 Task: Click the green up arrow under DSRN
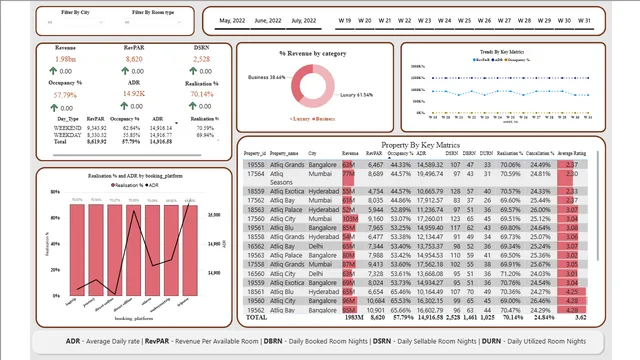click(193, 71)
